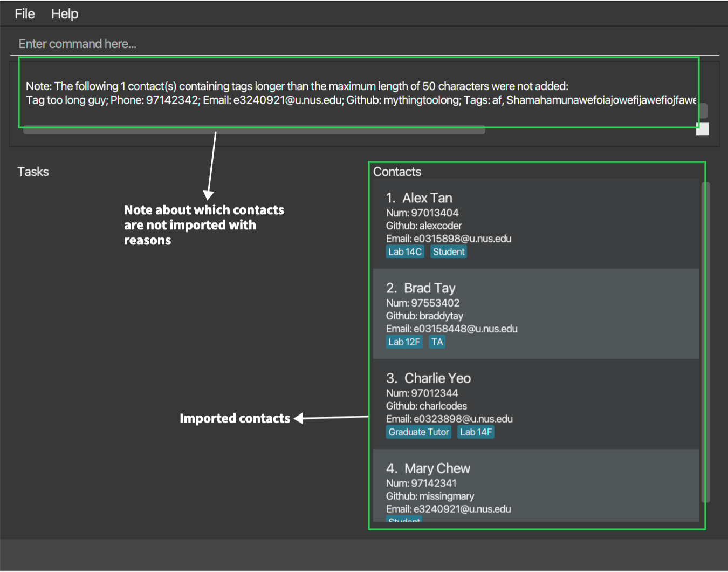
Task: Click the Lab 14C tag on Alex Tan
Action: [405, 251]
